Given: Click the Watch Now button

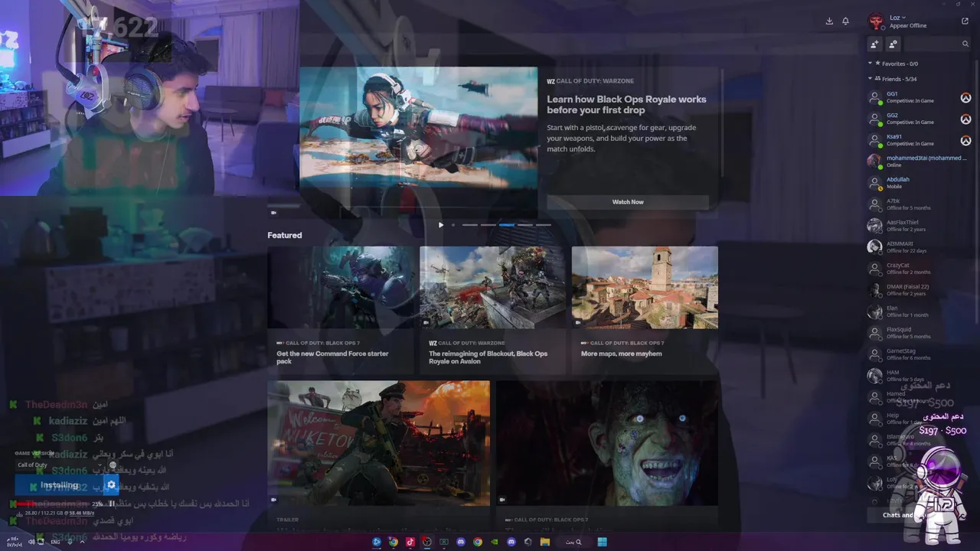Looking at the screenshot, I should [x=628, y=202].
